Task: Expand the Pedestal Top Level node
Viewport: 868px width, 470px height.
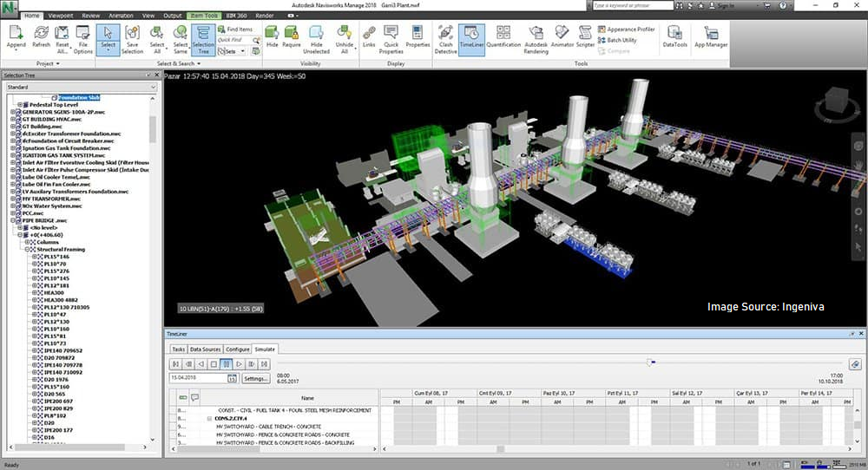Action: tap(20, 105)
